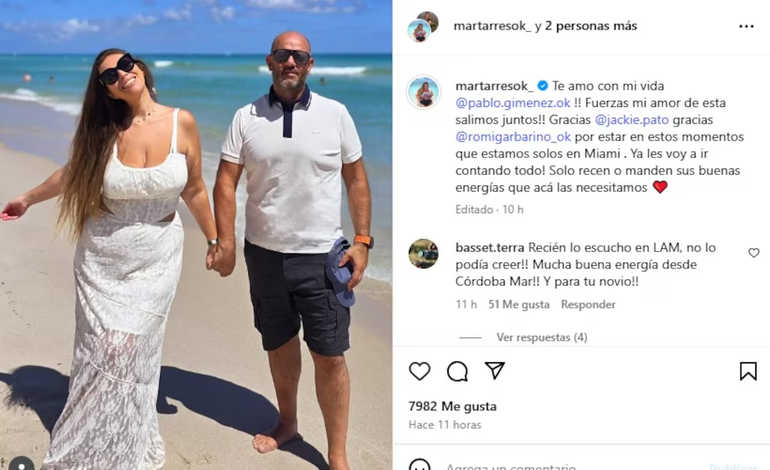Open the @pablo.gimenez.ok profile mention
The width and height of the screenshot is (770, 470).
pyautogui.click(x=513, y=103)
